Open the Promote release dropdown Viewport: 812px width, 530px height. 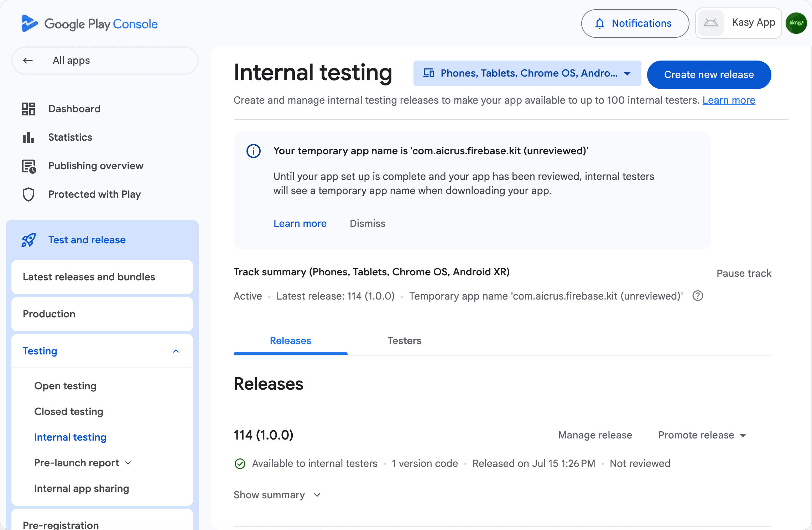[702, 435]
